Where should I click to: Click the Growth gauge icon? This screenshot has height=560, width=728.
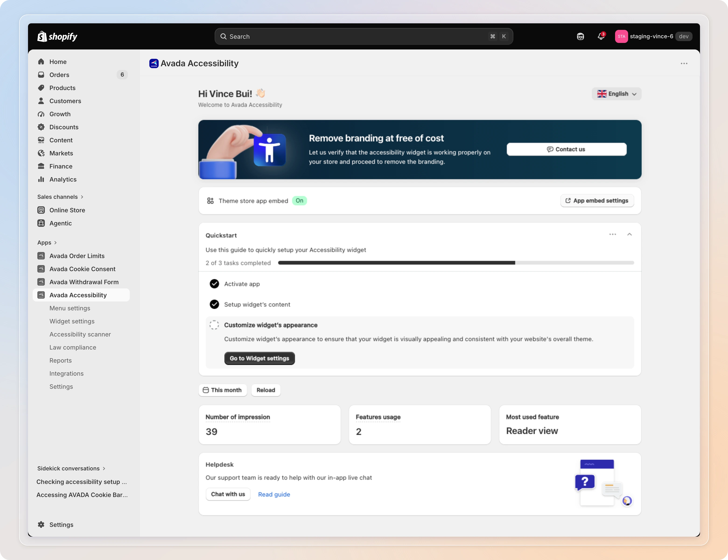click(x=41, y=114)
